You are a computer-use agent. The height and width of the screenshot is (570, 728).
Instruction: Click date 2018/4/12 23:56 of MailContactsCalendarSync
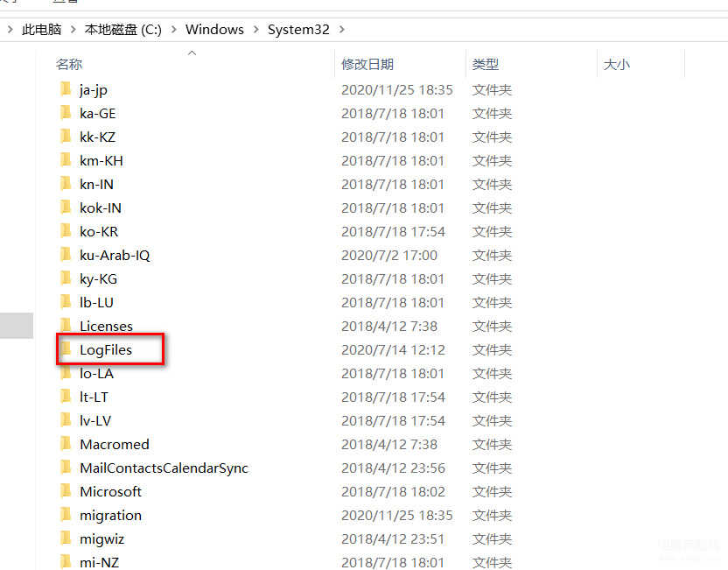[x=393, y=468]
